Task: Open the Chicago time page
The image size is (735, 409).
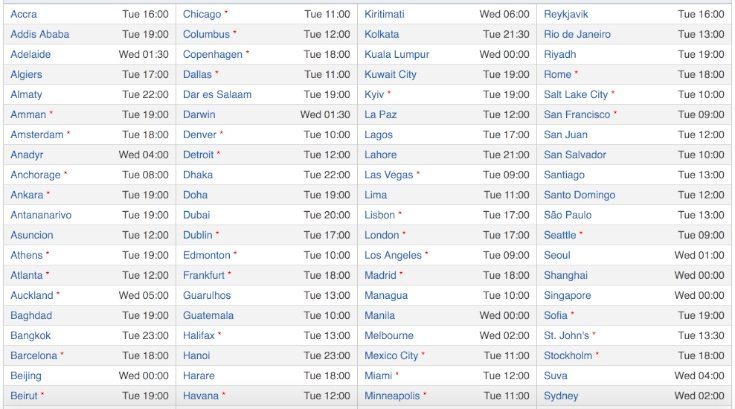Action: coord(202,14)
